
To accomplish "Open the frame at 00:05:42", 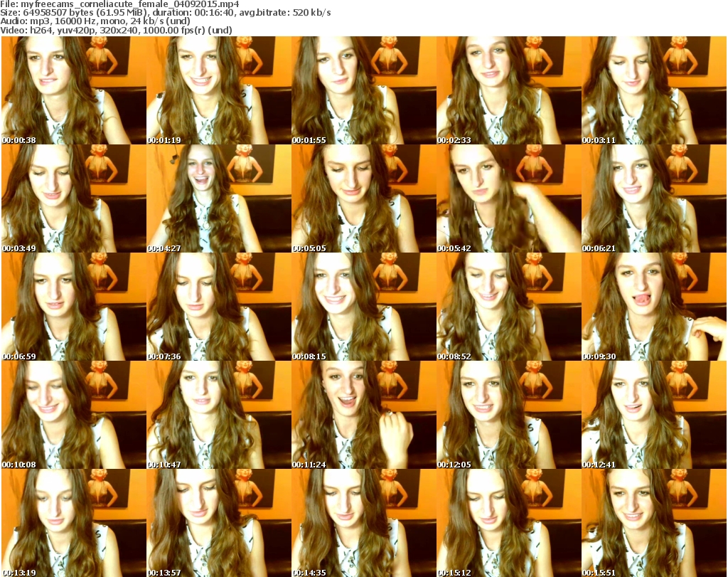I will (509, 198).
